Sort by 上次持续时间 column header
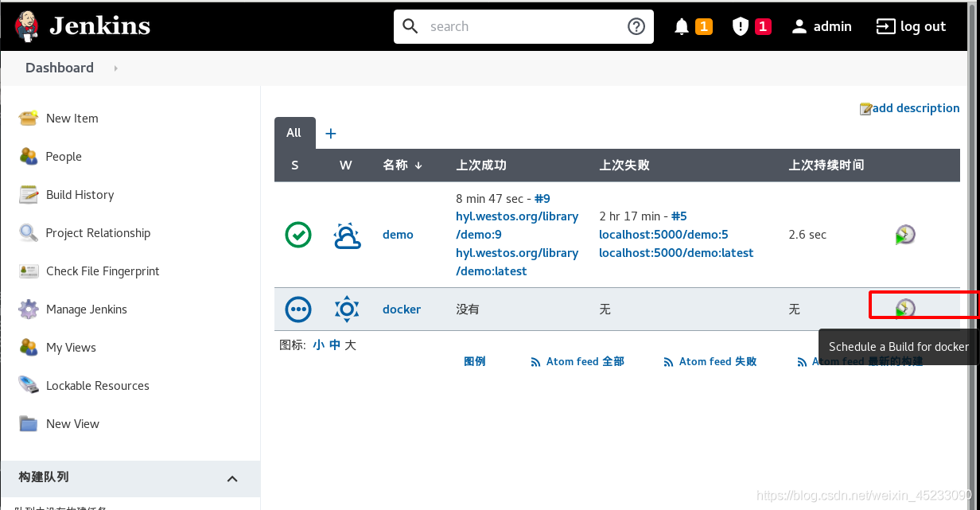The image size is (980, 510). coord(826,165)
